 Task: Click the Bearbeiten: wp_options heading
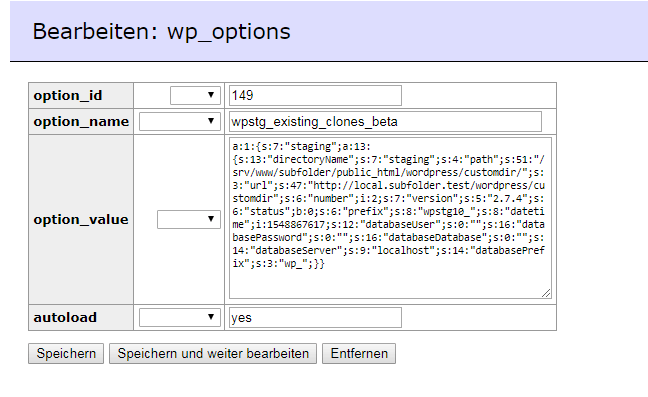(162, 31)
